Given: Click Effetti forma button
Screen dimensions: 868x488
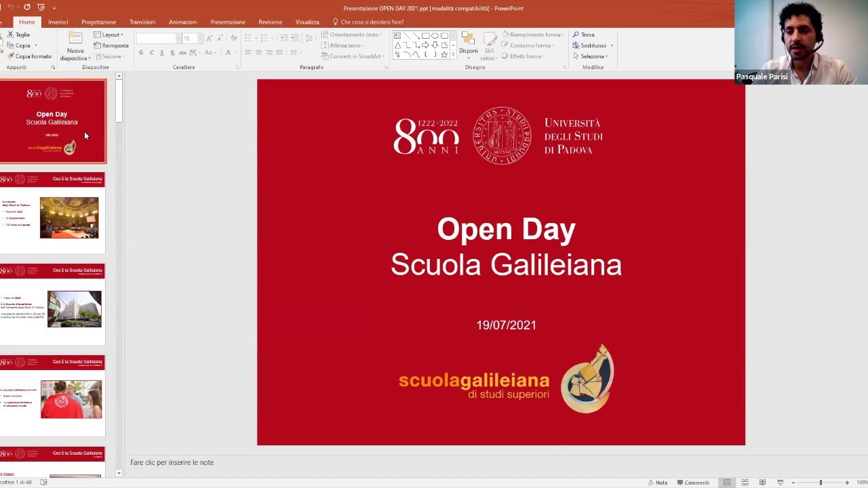Looking at the screenshot, I should click(x=523, y=56).
